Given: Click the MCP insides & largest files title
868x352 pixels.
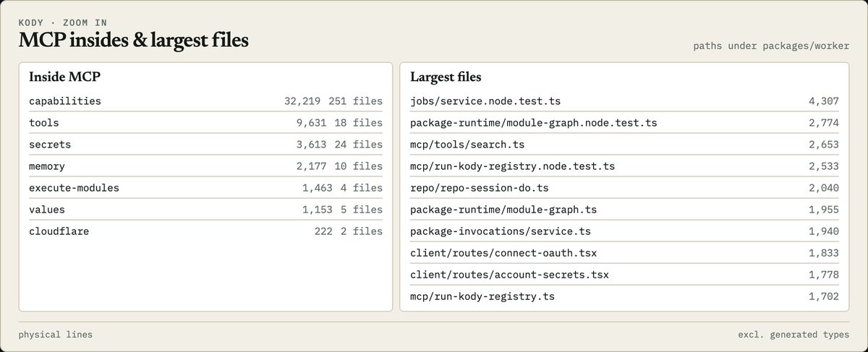Looking at the screenshot, I should click(x=134, y=41).
